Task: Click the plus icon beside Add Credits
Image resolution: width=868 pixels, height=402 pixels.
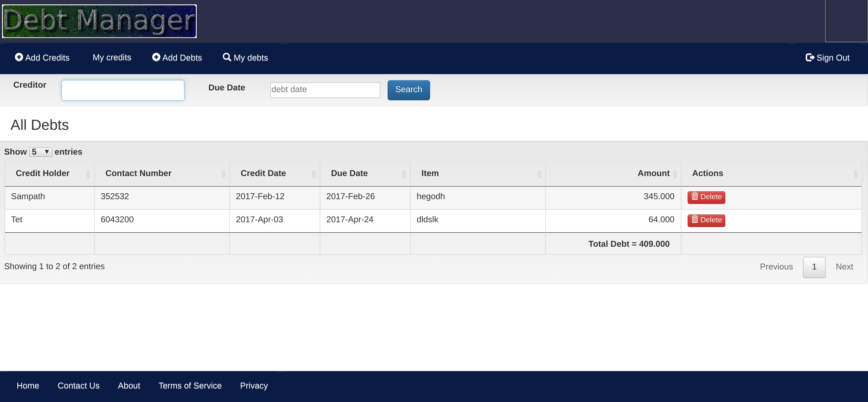Action: (19, 57)
